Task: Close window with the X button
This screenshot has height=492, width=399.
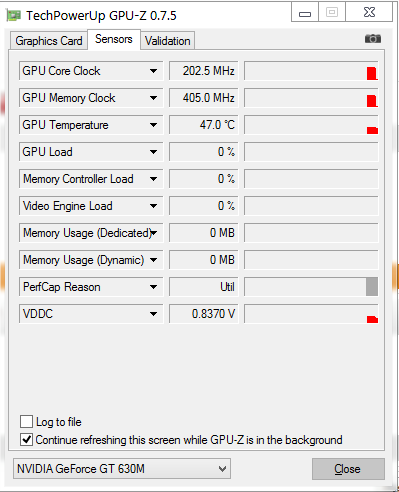Action: pyautogui.click(x=369, y=12)
